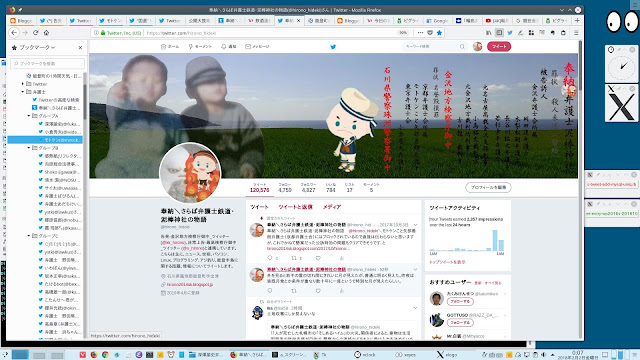Close the active Twitter tab

299,20
